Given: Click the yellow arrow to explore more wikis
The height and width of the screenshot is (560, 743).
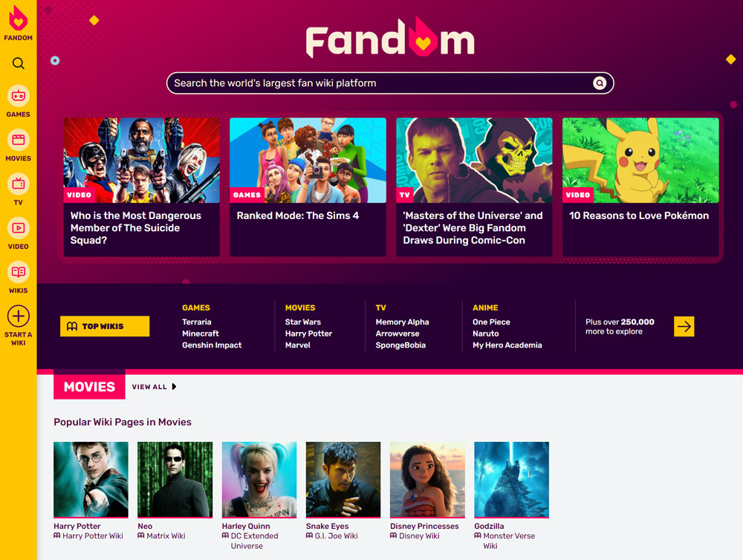Looking at the screenshot, I should point(684,327).
